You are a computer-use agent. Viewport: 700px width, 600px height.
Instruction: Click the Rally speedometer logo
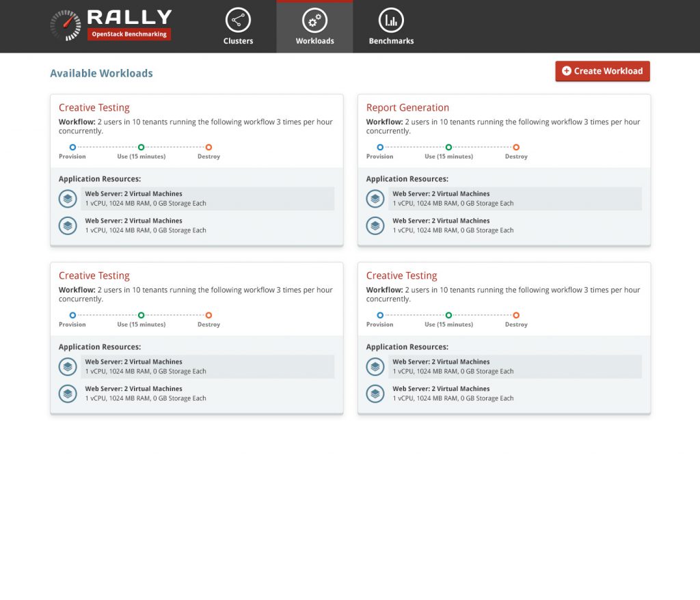[x=66, y=25]
